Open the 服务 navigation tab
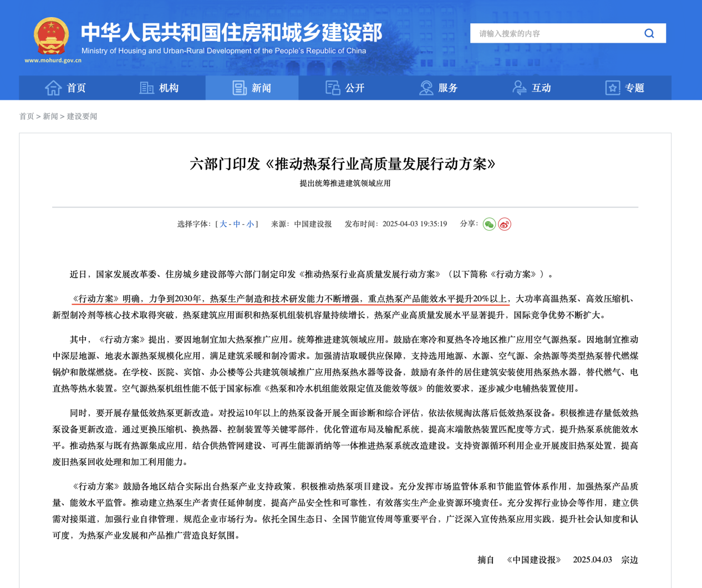The width and height of the screenshot is (702, 588). (438, 88)
